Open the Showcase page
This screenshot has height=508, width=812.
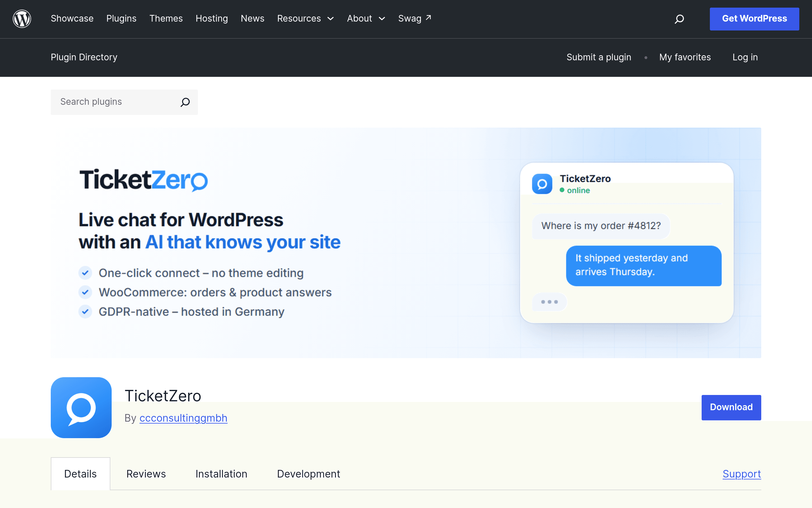tap(72, 18)
